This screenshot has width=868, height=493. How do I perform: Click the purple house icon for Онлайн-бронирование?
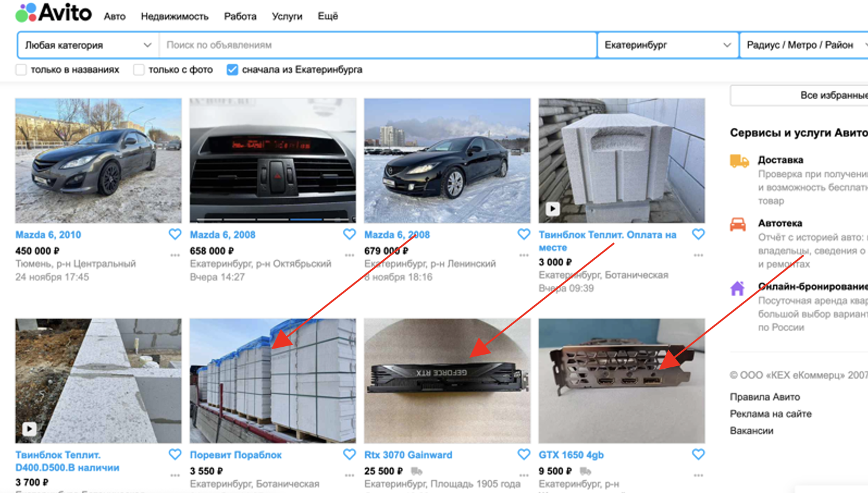(x=738, y=288)
